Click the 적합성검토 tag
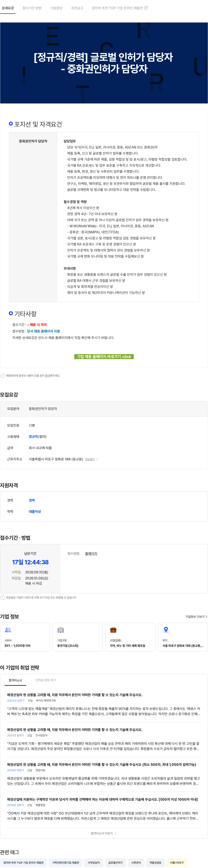Screen dimensions: 208x868 click(x=155, y=863)
